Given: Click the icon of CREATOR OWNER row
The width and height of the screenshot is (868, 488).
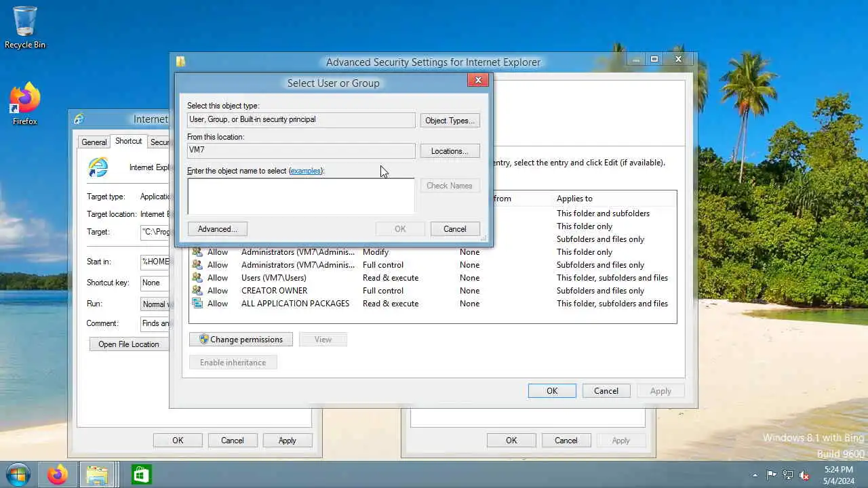Looking at the screenshot, I should (197, 291).
